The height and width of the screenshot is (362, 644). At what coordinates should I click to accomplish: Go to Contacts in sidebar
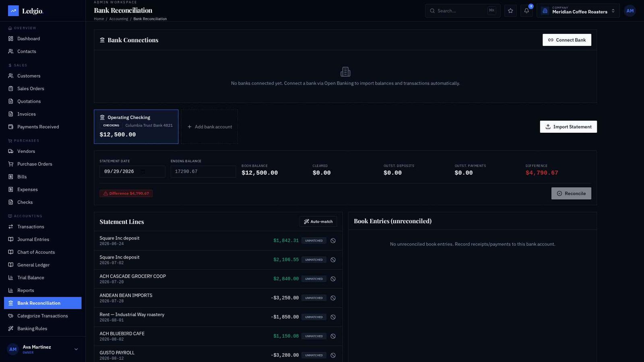pyautogui.click(x=43, y=51)
